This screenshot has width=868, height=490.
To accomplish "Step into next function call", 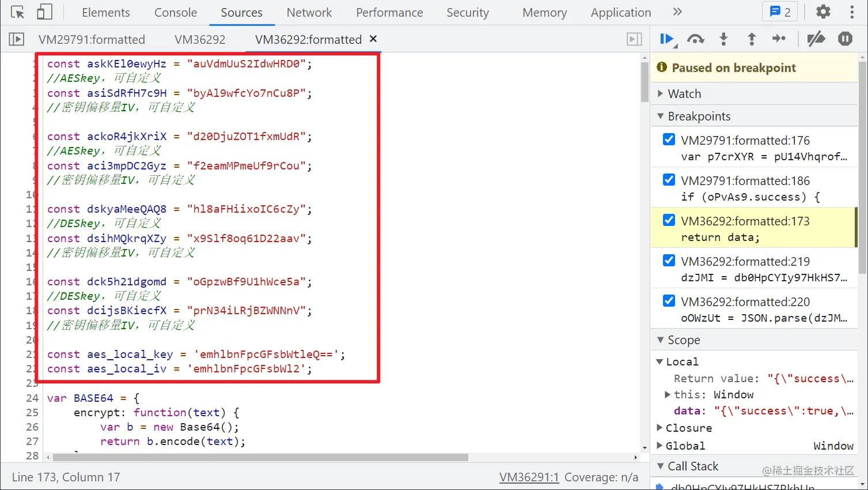I will (724, 39).
